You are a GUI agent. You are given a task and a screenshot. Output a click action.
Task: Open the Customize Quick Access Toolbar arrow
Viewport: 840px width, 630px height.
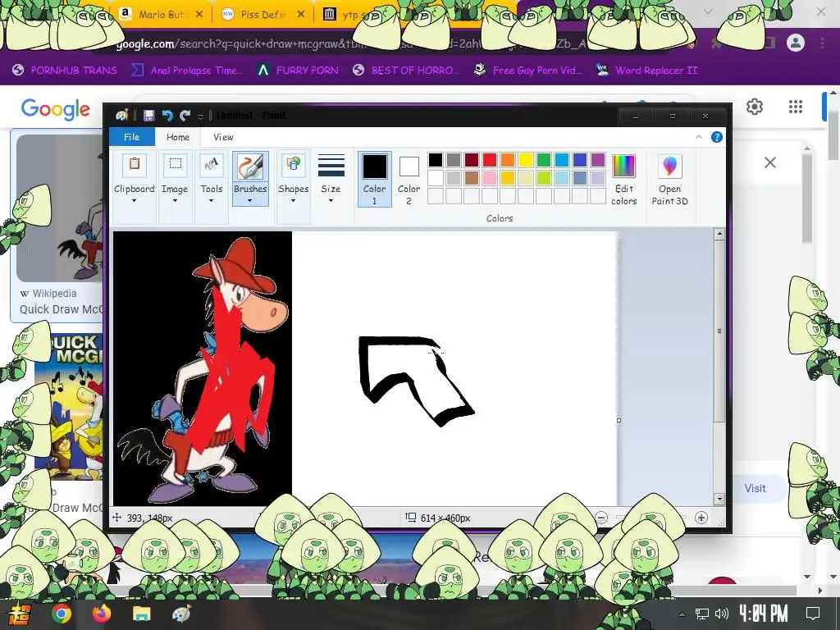coord(200,116)
